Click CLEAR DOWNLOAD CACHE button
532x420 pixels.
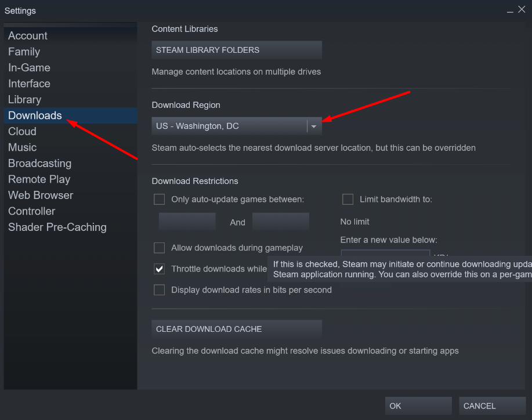click(237, 329)
